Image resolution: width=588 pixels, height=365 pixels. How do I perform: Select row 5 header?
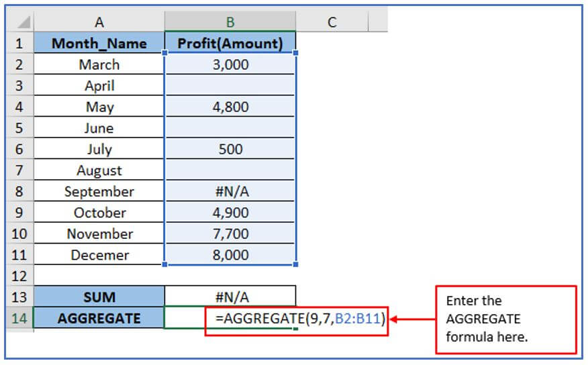(19, 127)
